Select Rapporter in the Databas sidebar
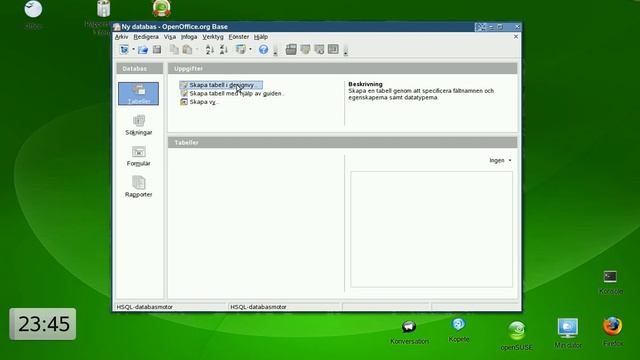Viewport: 640px width, 360px height. (x=139, y=187)
